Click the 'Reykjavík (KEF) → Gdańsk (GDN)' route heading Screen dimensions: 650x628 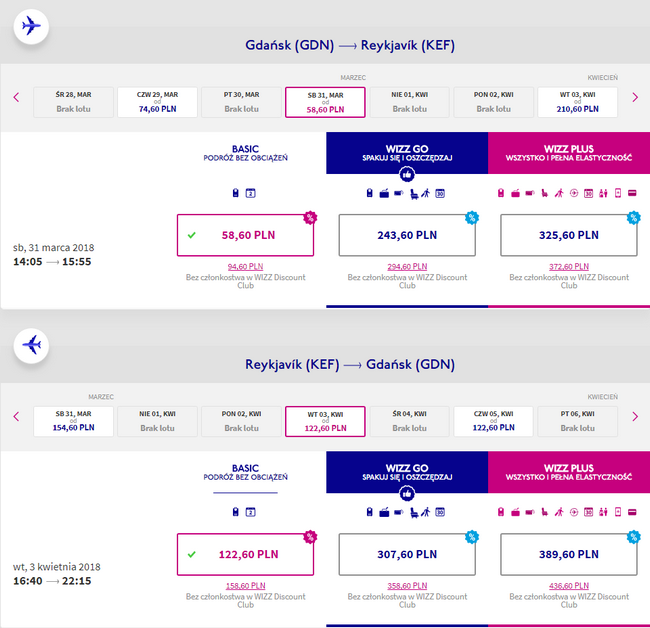coord(350,364)
